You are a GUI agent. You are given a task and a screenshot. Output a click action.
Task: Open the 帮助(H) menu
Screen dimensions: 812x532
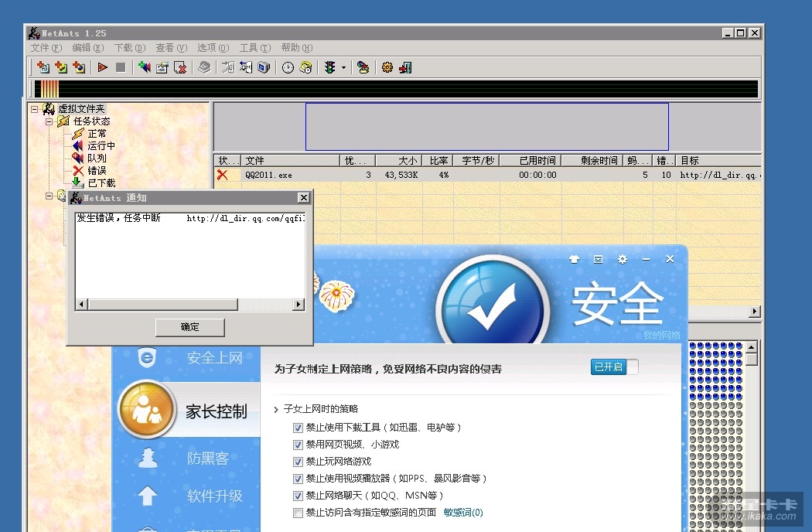(297, 48)
